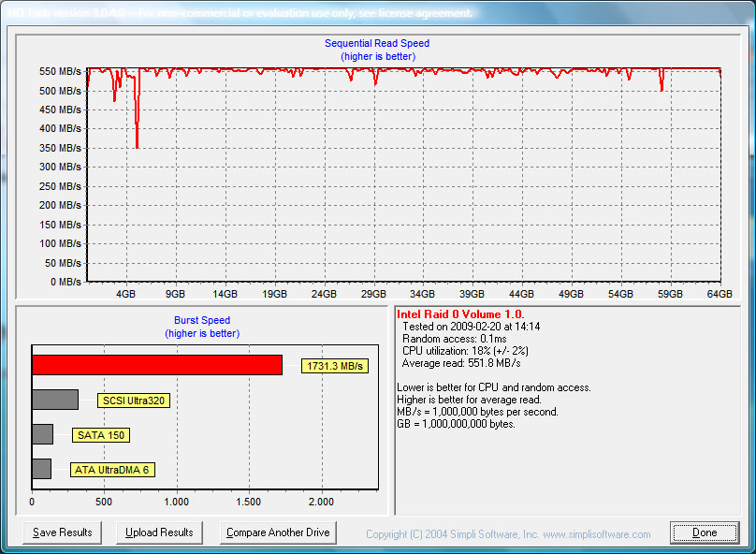Click the Burst Speed chart title

202,320
